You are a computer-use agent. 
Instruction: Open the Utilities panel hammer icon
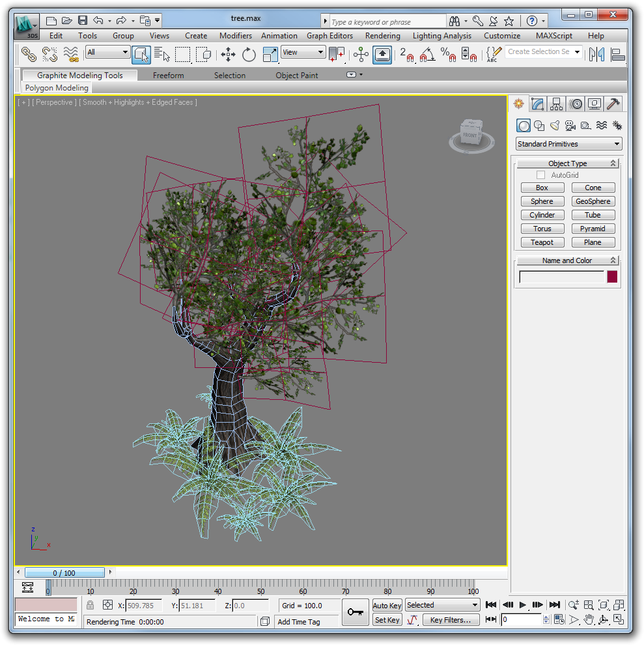click(x=613, y=104)
